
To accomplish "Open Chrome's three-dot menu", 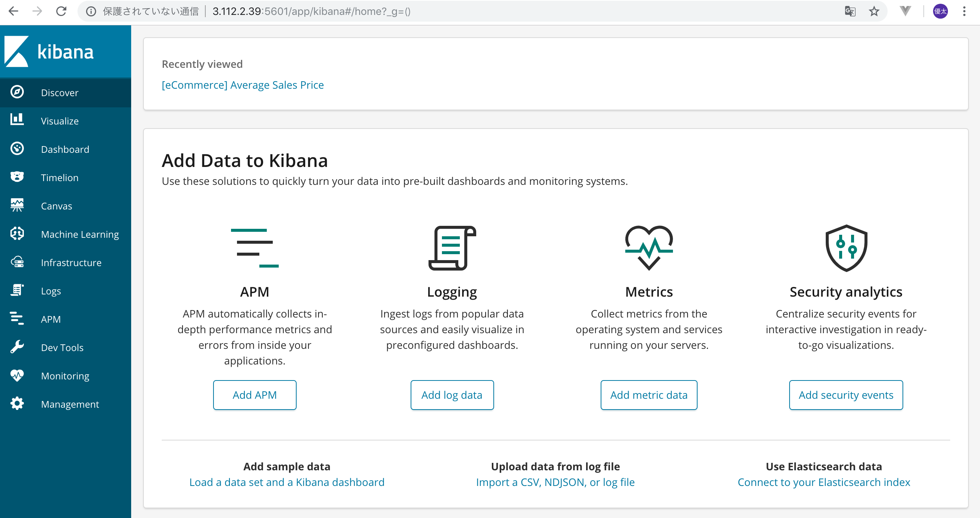I will (x=964, y=12).
